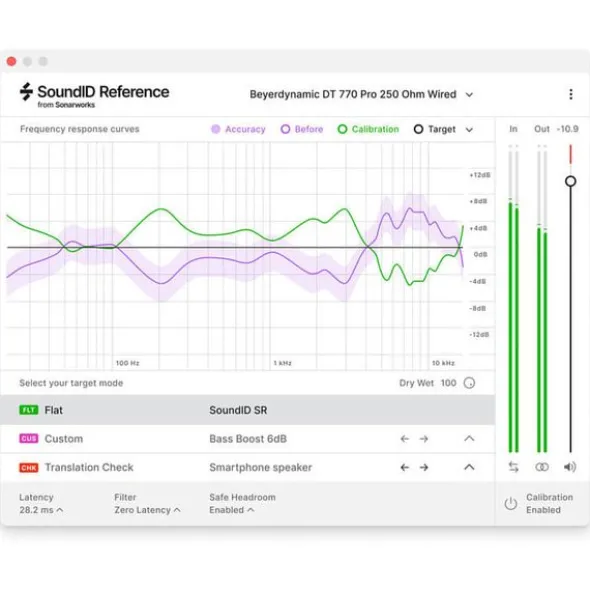Expand the Translation Check presets list

coord(469,467)
